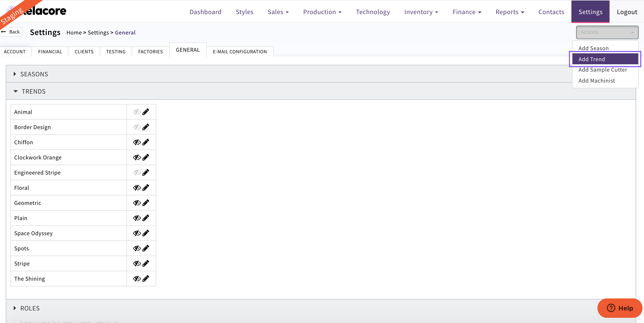Edit the Clockwork Orange trend
Viewport: 644px width, 323px height.
pyautogui.click(x=146, y=157)
